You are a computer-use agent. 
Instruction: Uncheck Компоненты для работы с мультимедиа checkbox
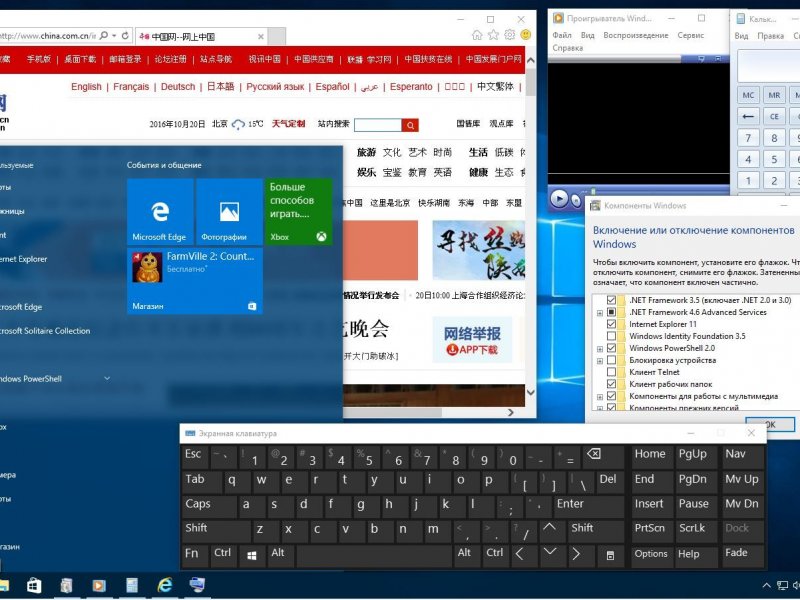click(611, 396)
